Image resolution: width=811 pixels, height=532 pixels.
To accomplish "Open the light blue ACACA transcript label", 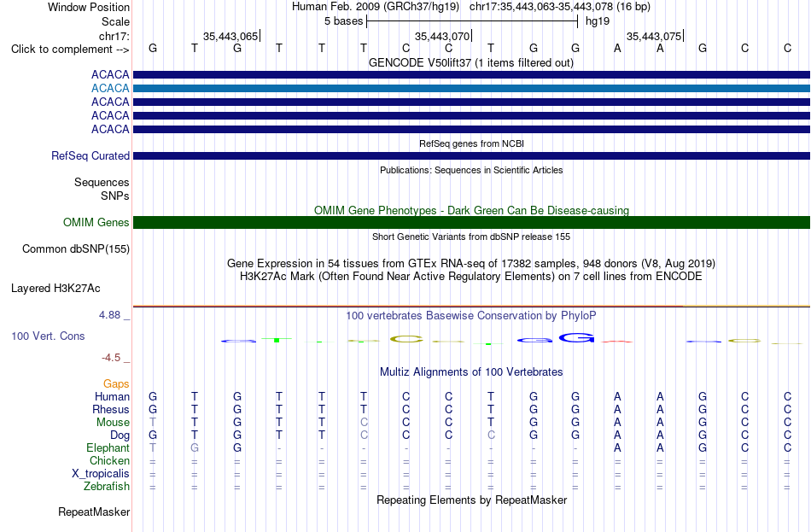I will tap(110, 89).
